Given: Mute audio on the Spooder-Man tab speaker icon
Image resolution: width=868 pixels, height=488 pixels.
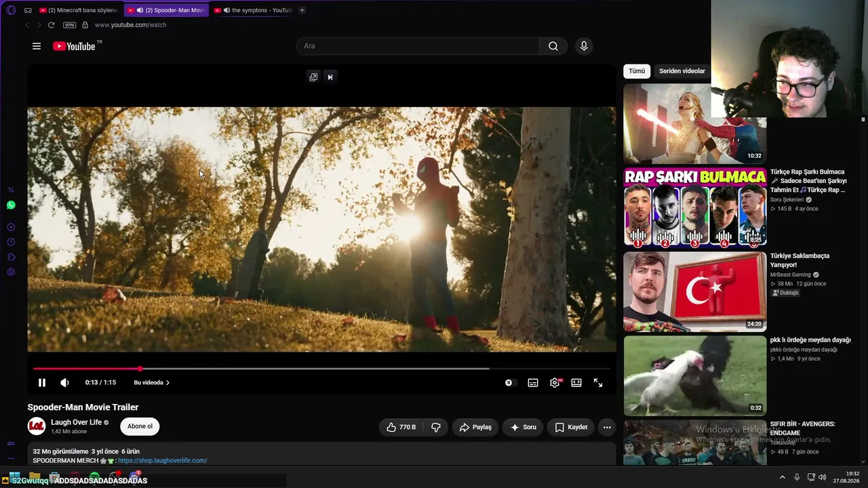Looking at the screenshot, I should [140, 10].
